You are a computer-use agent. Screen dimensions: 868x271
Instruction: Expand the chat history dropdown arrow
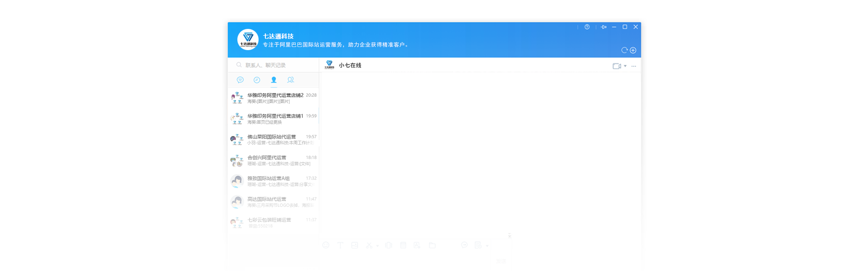(487, 246)
